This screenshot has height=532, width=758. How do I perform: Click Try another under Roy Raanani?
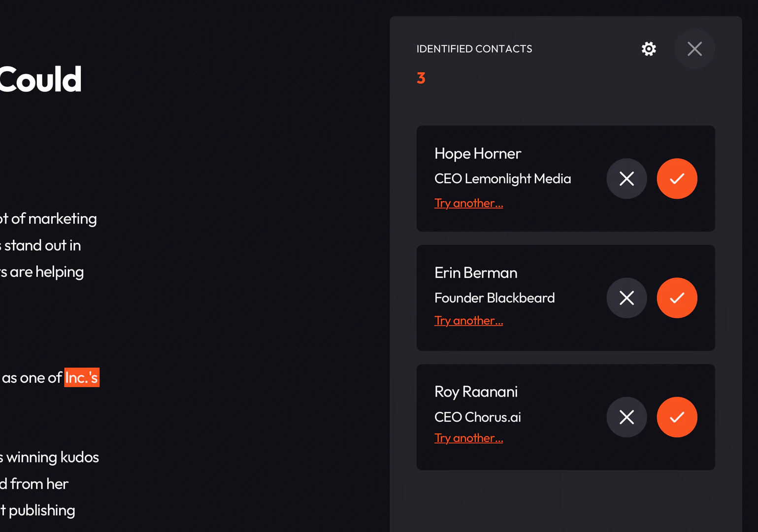coord(468,438)
